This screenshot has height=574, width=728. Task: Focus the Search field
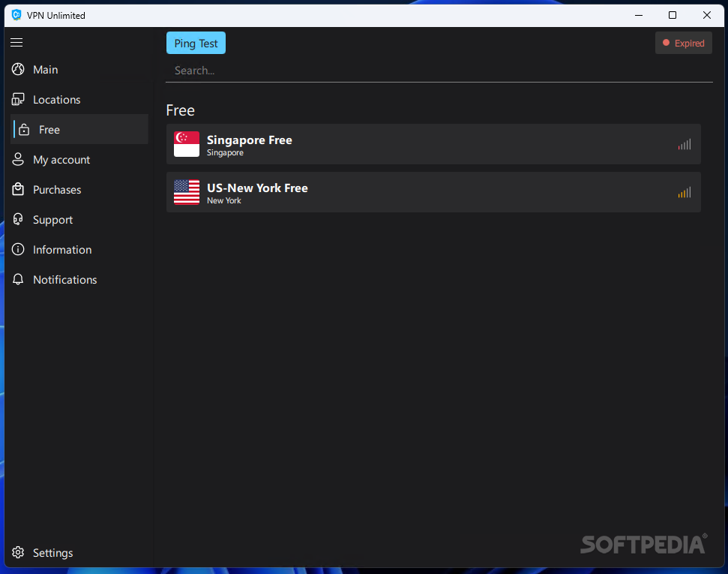coord(439,71)
